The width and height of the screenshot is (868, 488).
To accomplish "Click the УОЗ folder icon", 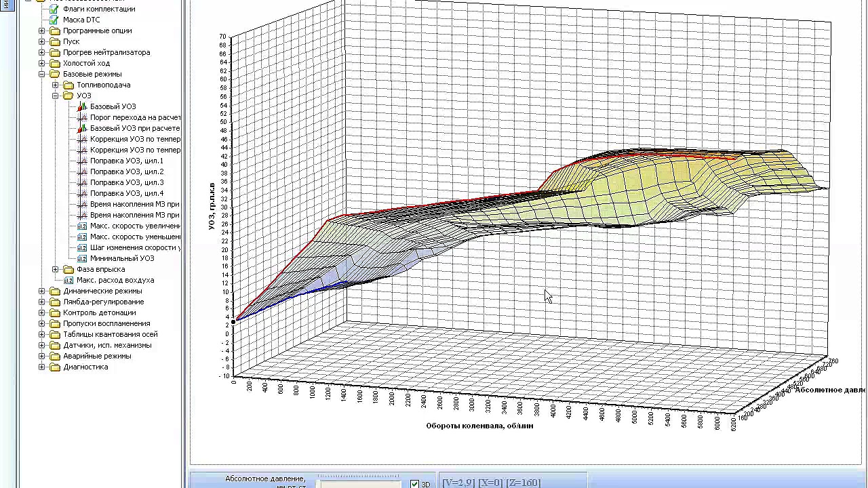I will tap(68, 96).
